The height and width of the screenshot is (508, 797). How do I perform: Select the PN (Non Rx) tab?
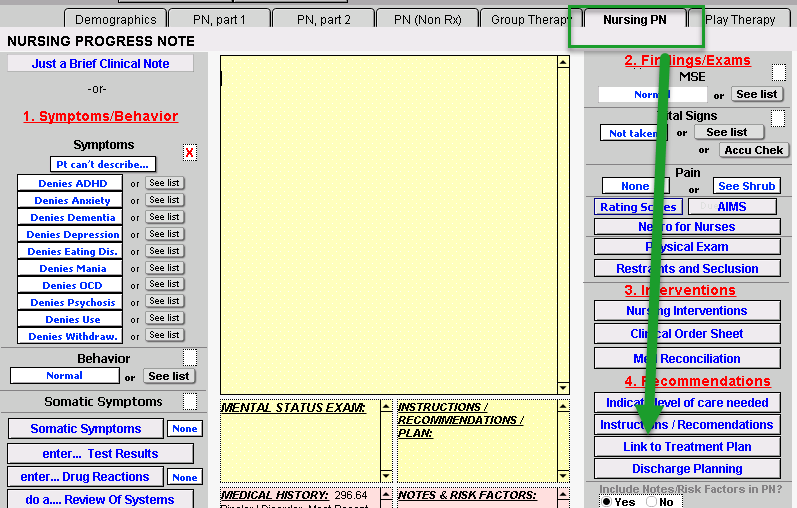[427, 19]
